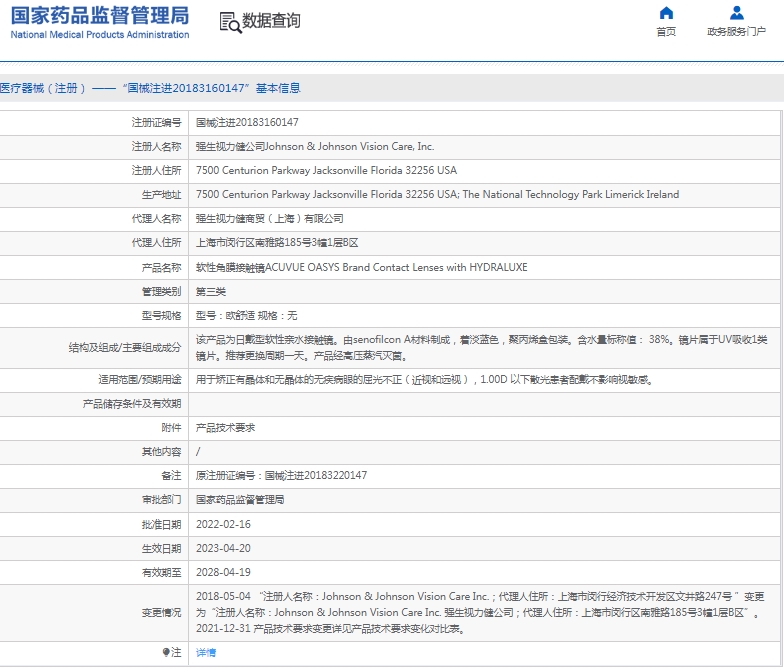
Task: Click expiry date 2028-04-19
Action: pos(223,572)
